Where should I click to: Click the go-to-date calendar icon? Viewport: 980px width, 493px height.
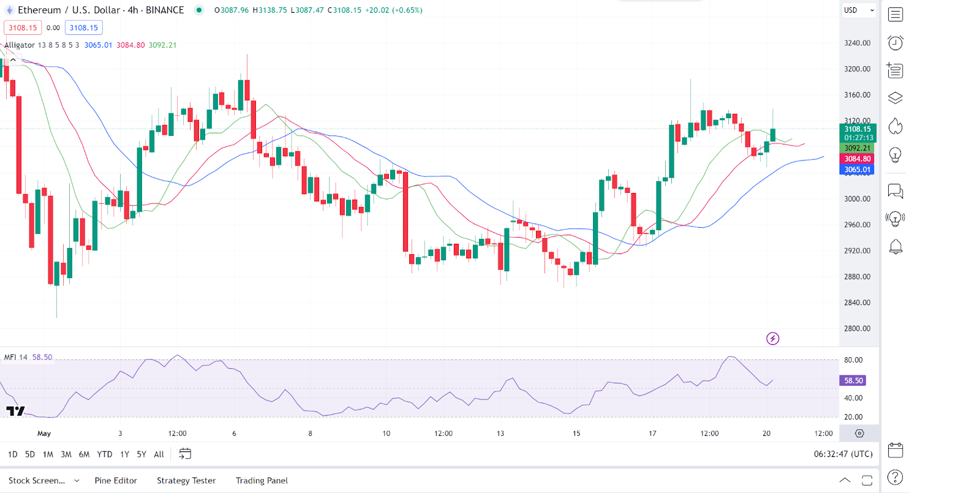click(x=185, y=454)
